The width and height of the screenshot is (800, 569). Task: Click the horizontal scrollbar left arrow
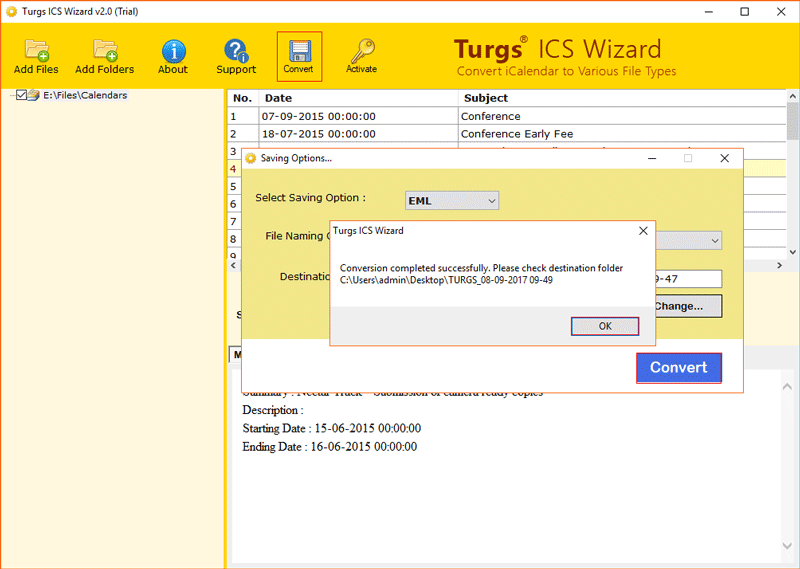[x=233, y=265]
